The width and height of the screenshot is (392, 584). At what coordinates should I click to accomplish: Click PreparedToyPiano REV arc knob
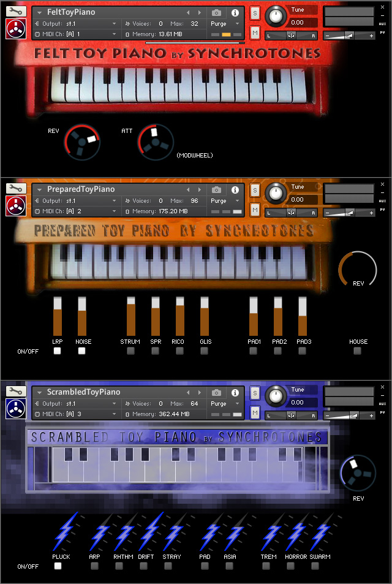click(358, 269)
